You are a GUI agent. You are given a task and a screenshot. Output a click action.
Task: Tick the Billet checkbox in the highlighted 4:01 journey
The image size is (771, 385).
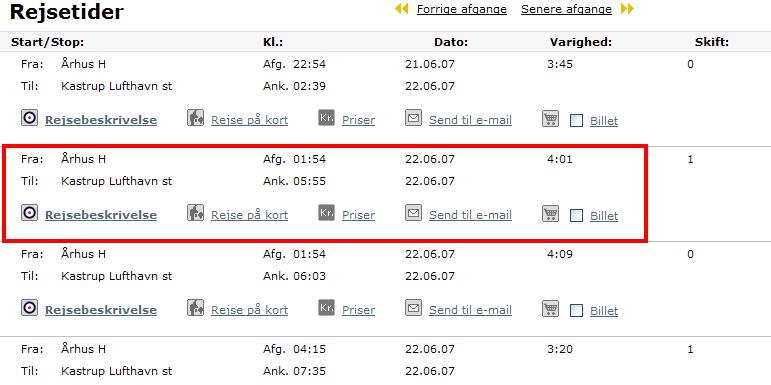click(x=577, y=216)
